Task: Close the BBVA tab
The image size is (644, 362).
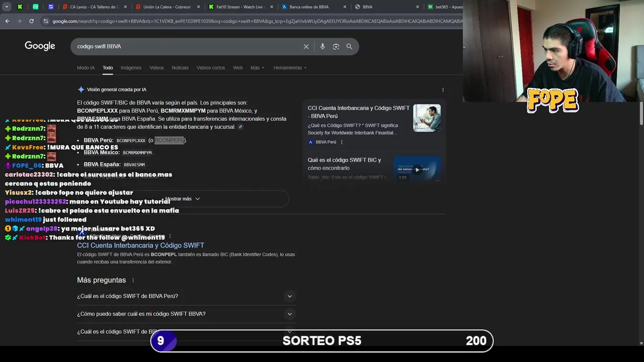Action: point(418,7)
